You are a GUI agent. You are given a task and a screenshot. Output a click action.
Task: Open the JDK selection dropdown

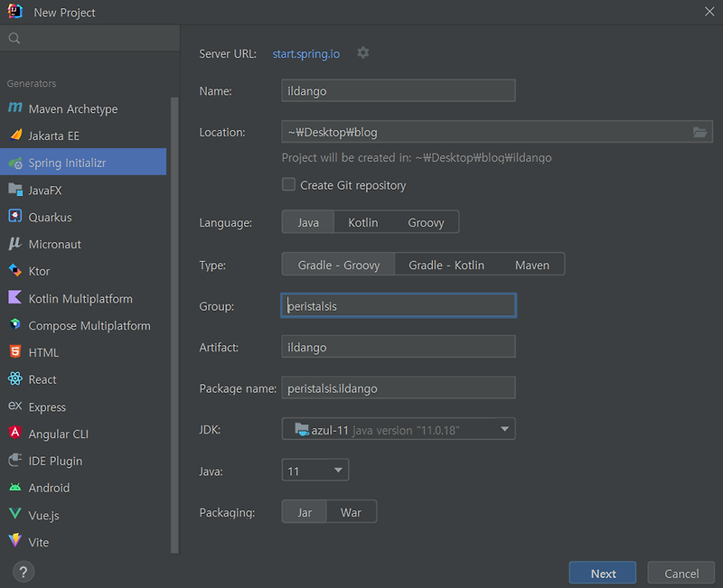click(504, 429)
